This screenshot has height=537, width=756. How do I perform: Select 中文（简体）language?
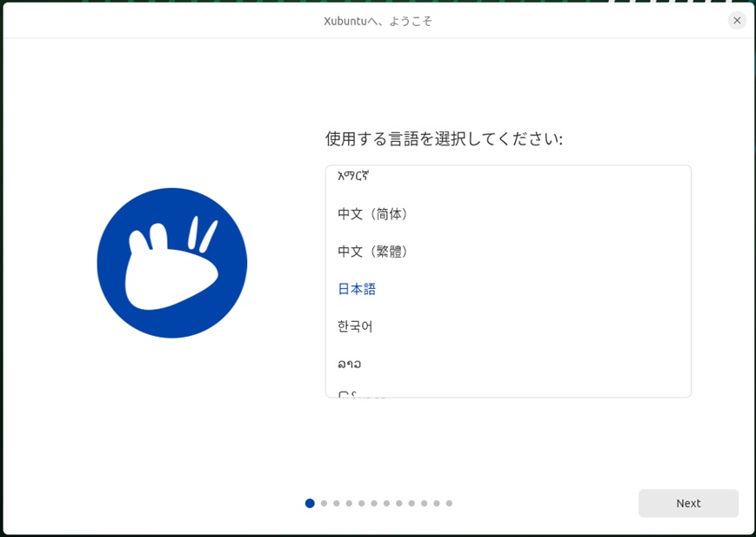coord(508,214)
